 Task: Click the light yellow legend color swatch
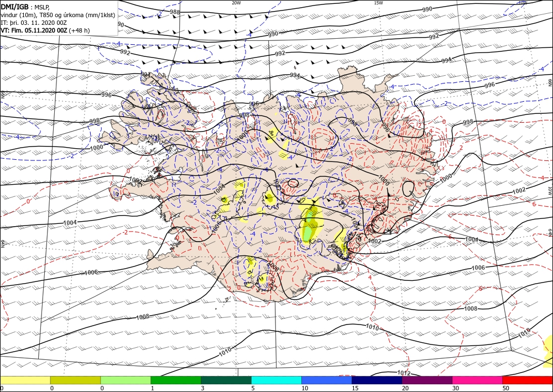(25, 380)
